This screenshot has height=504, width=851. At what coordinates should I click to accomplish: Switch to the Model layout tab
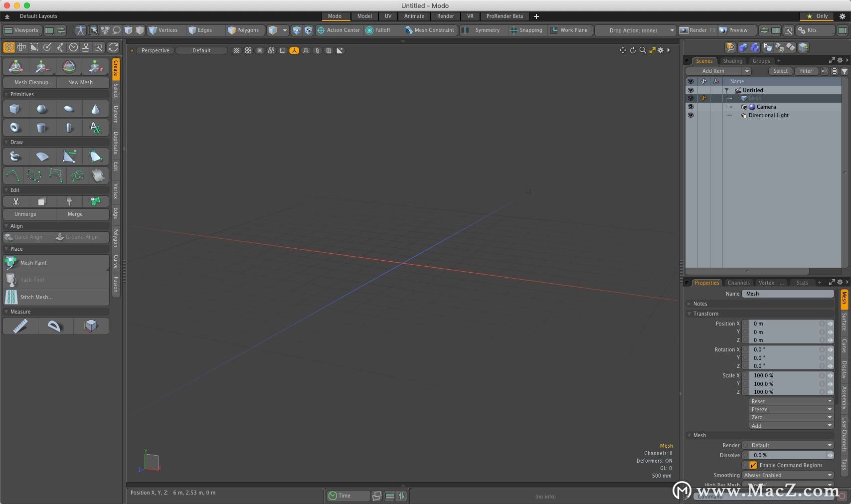coord(364,16)
